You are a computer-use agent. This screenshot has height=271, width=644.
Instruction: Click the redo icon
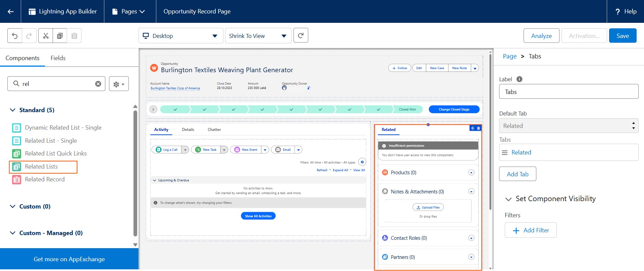(x=29, y=36)
